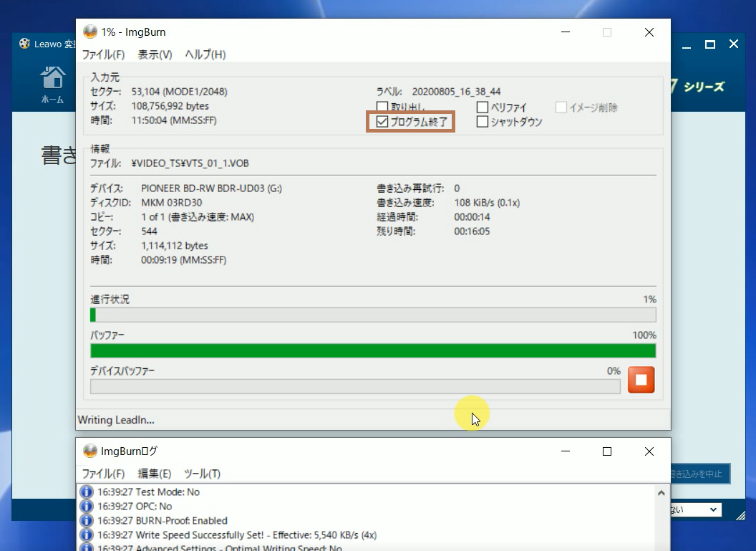Click the Leawo film reel app icon
756x551 pixels.
pyautogui.click(x=25, y=44)
